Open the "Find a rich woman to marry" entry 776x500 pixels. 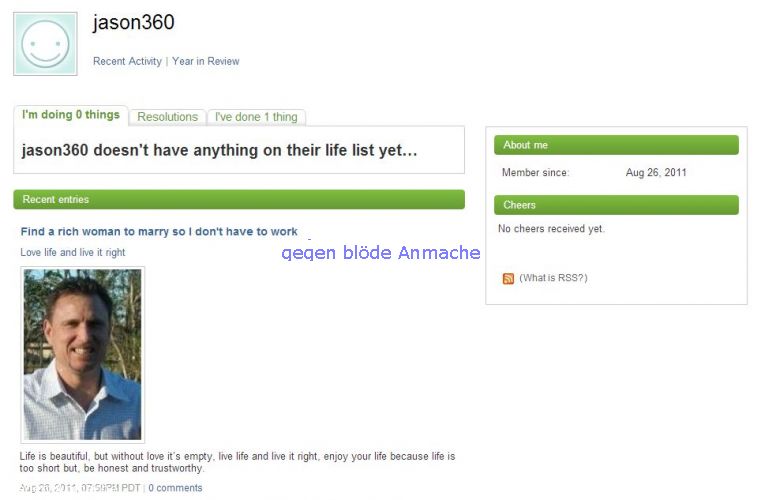click(x=159, y=231)
